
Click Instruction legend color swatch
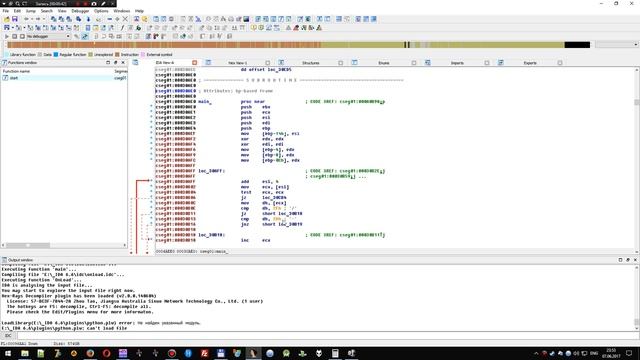click(x=117, y=54)
